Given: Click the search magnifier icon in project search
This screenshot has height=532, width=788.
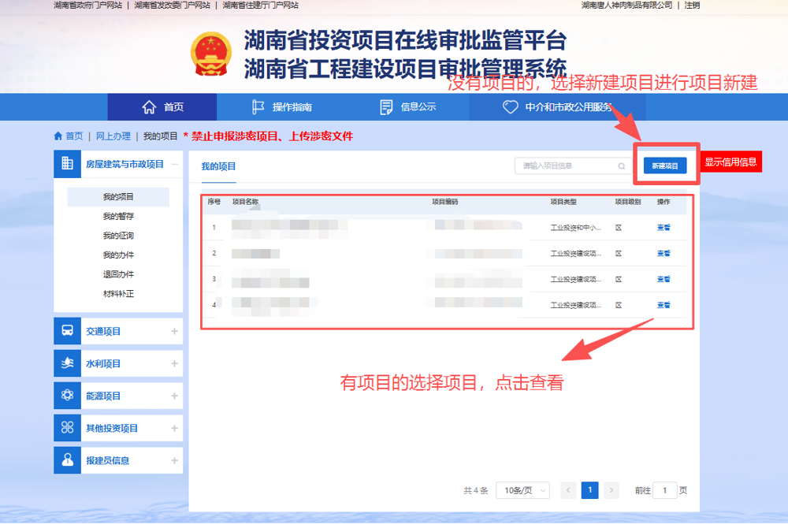Looking at the screenshot, I should [621, 166].
